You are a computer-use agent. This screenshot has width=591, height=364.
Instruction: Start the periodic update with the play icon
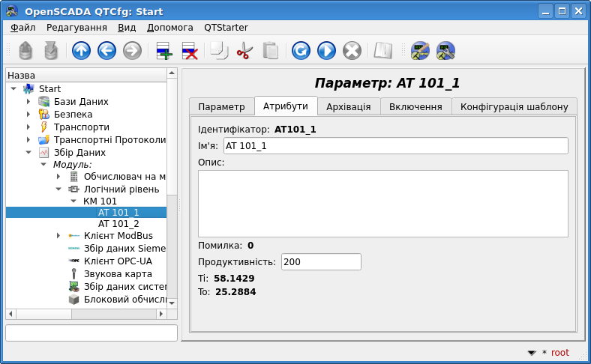(x=326, y=50)
